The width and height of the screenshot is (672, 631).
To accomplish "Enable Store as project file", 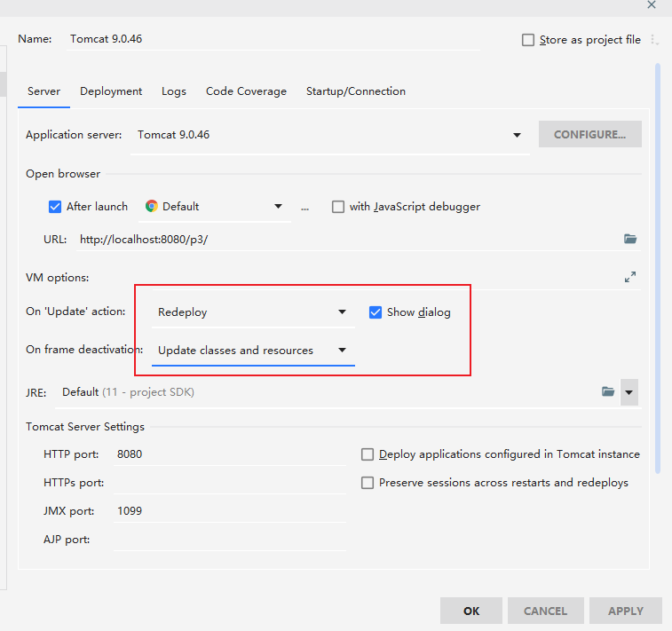I will pyautogui.click(x=528, y=40).
